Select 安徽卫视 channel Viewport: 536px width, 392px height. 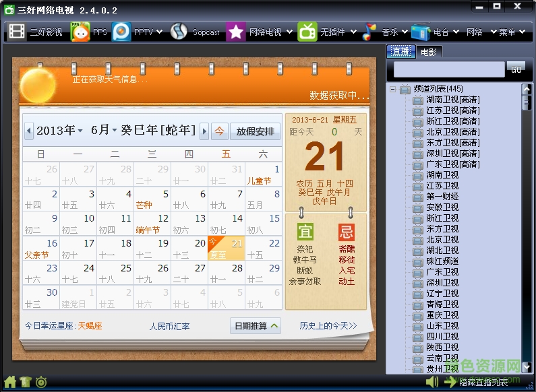click(x=442, y=207)
